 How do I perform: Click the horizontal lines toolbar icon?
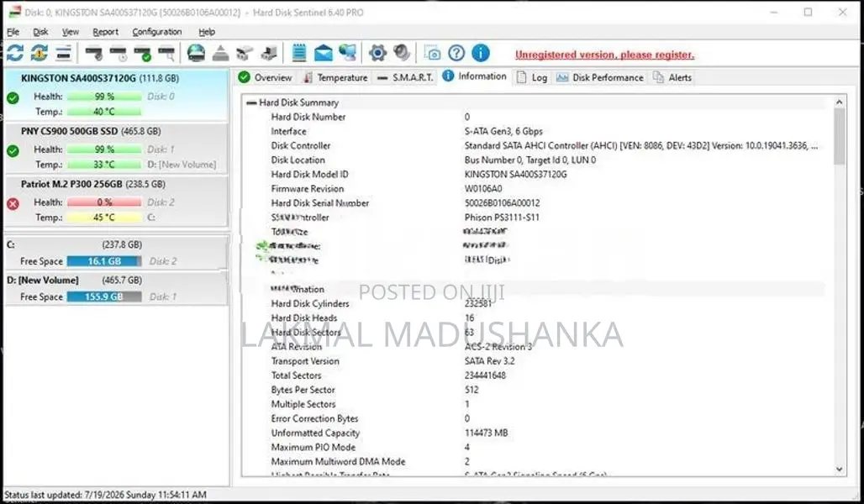tap(63, 53)
